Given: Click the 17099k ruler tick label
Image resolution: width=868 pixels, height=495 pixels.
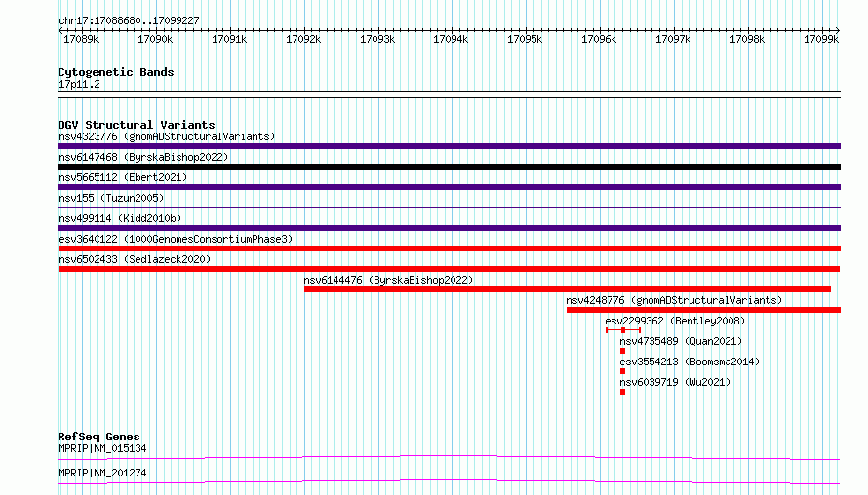Looking at the screenshot, I should (821, 39).
